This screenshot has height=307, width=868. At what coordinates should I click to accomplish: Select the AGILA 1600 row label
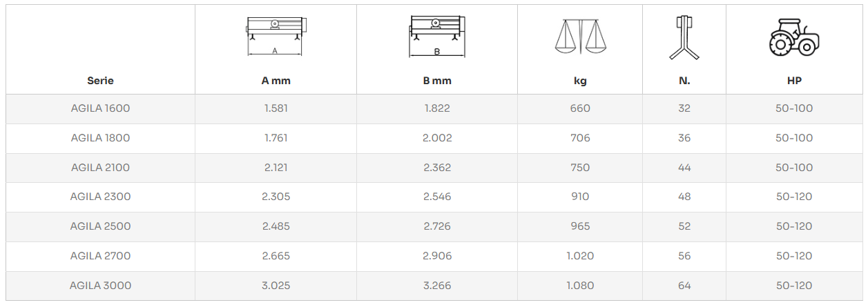tap(100, 108)
